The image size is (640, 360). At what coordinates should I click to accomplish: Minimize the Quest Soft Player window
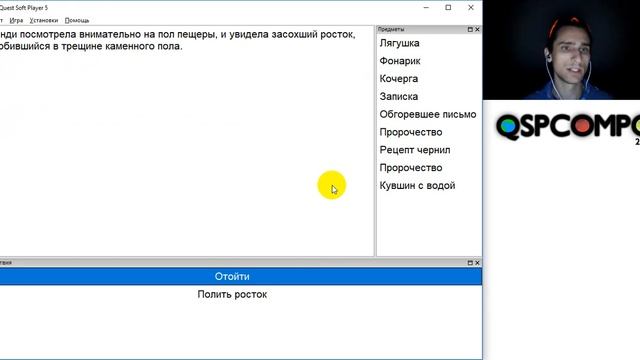click(x=426, y=7)
